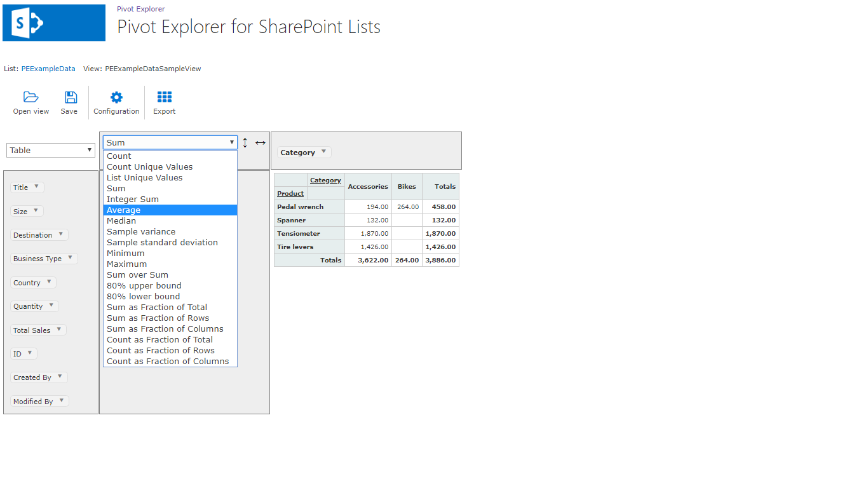Select List Unique Values option
868x488 pixels.
(170, 178)
